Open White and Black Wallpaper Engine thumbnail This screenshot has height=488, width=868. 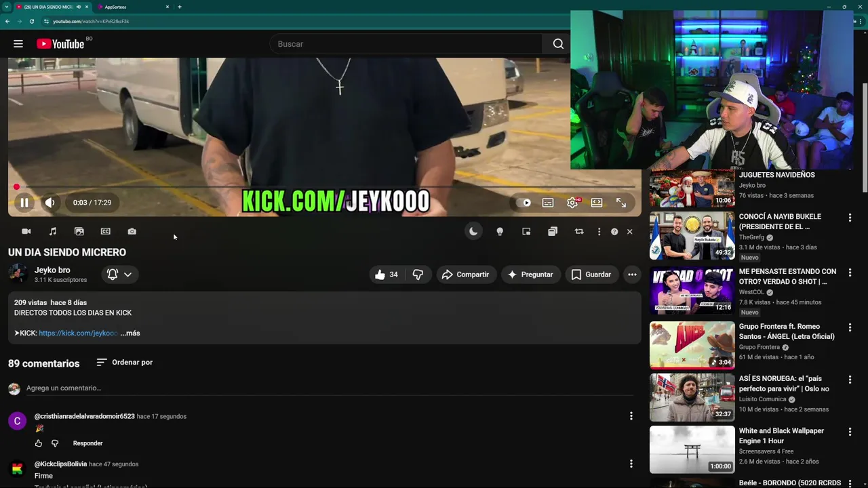pos(692,449)
